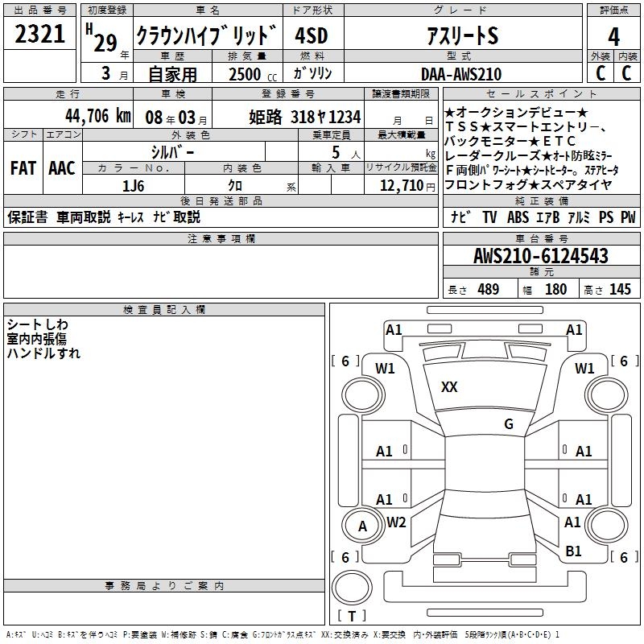This screenshot has height=644, width=644.
Task: Click wheel circle marked A
Action: (x=363, y=526)
